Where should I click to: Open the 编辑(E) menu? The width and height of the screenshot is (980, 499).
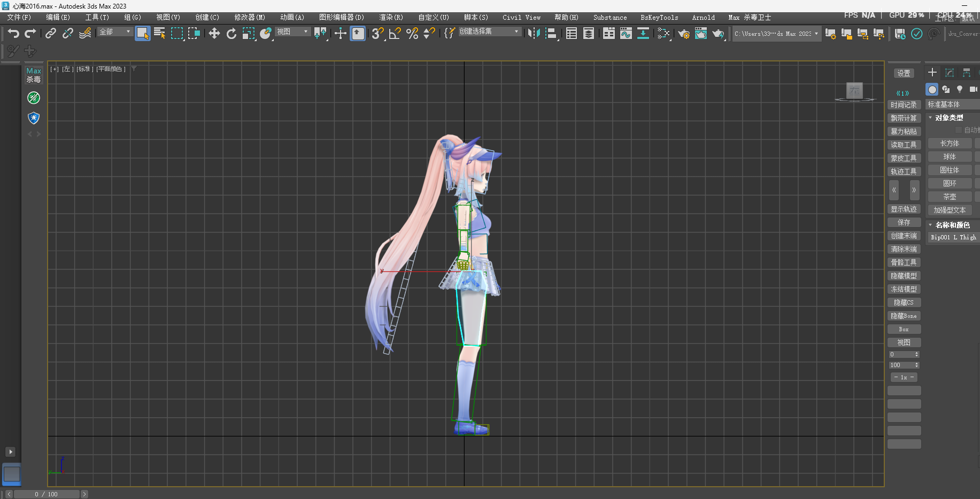point(58,18)
